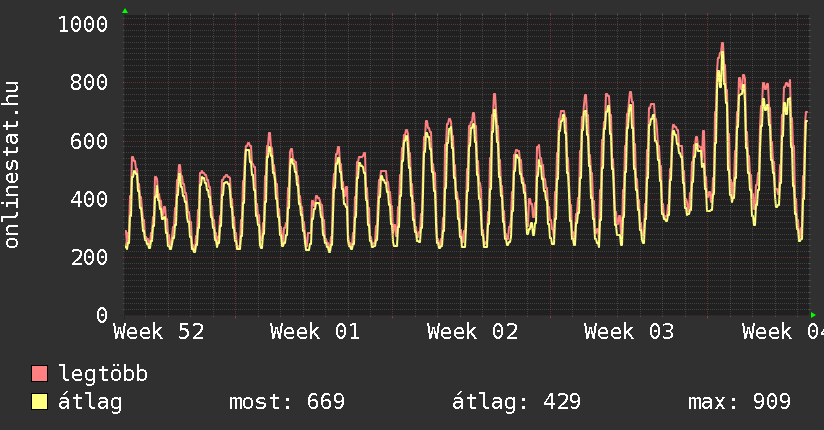The height and width of the screenshot is (430, 824).
Task: Click the onlinestat.hu vertical watermark
Action: coord(12,165)
